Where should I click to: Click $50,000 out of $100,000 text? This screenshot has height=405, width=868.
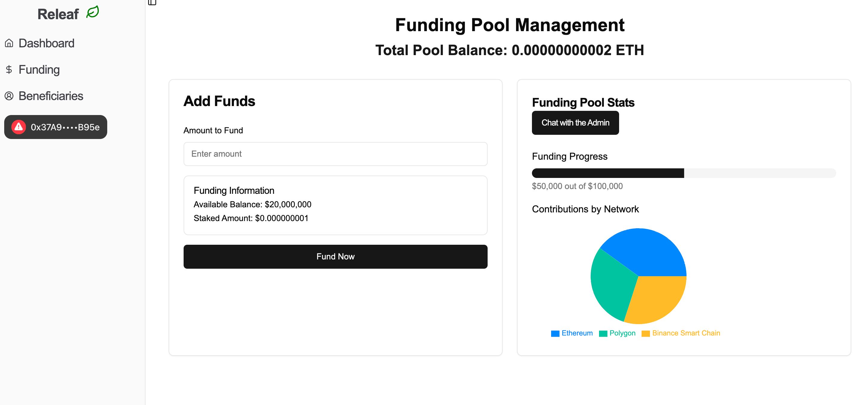(x=577, y=186)
